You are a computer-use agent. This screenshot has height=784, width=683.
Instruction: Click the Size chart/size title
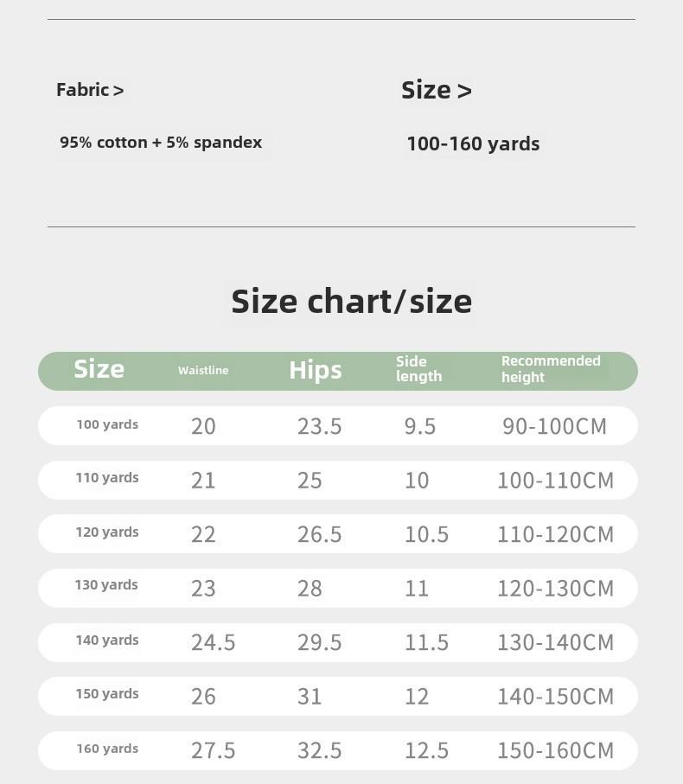click(352, 302)
